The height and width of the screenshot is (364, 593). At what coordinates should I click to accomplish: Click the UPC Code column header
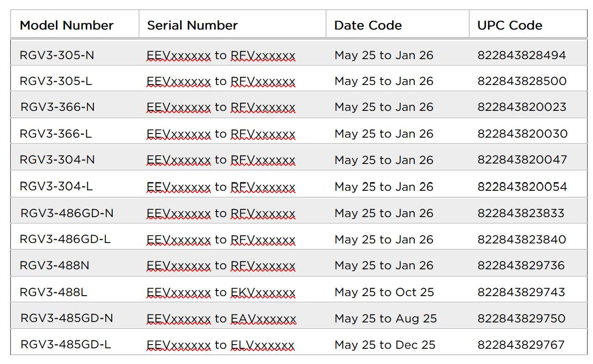(509, 25)
